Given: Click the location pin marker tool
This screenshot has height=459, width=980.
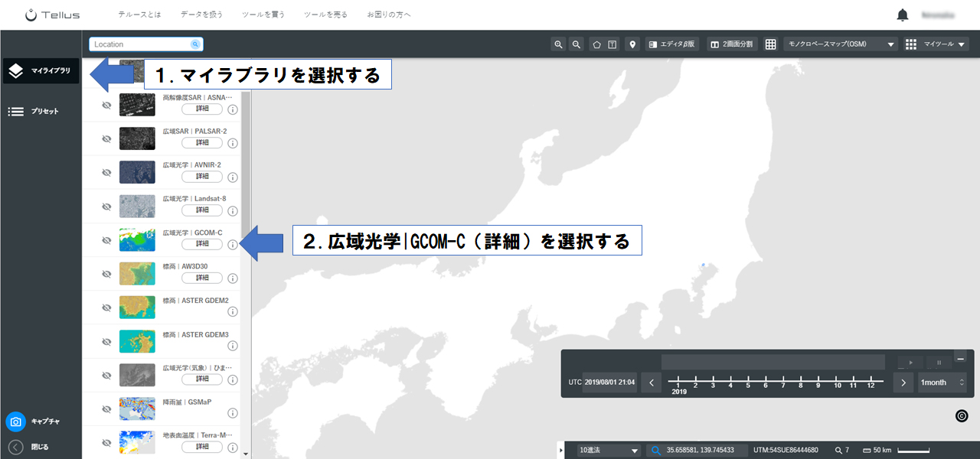Looking at the screenshot, I should click(632, 44).
